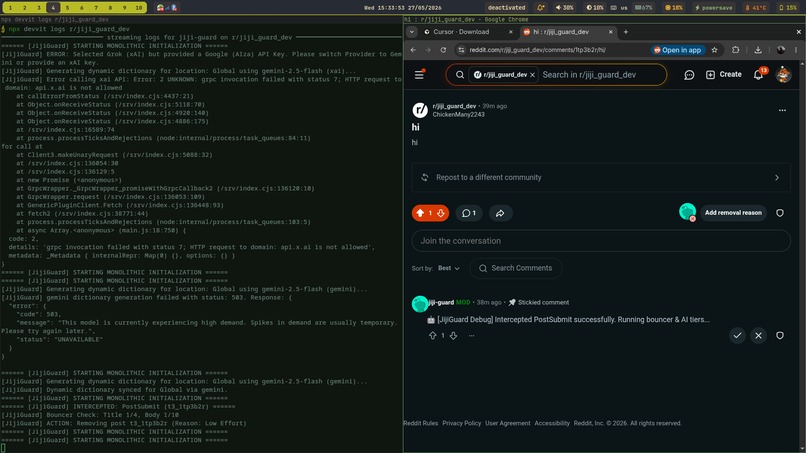Downvote the JijiGuard Debug comment
This screenshot has height=453, width=806.
(453, 336)
